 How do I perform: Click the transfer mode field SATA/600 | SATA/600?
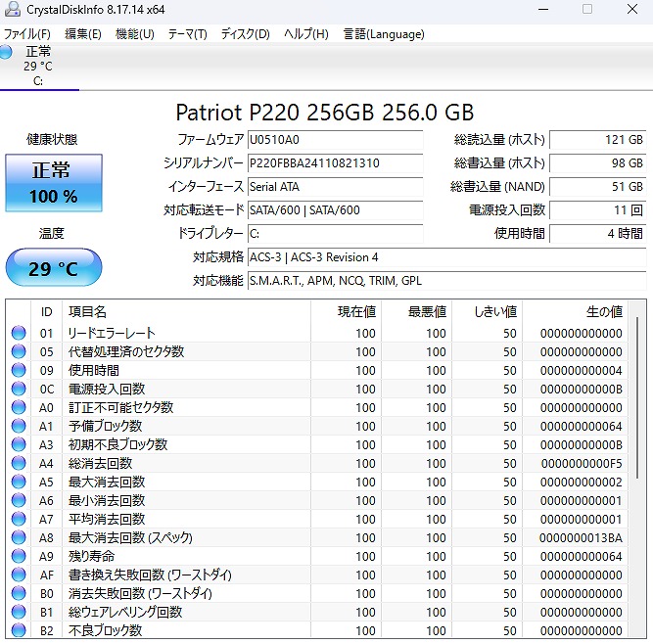[335, 210]
